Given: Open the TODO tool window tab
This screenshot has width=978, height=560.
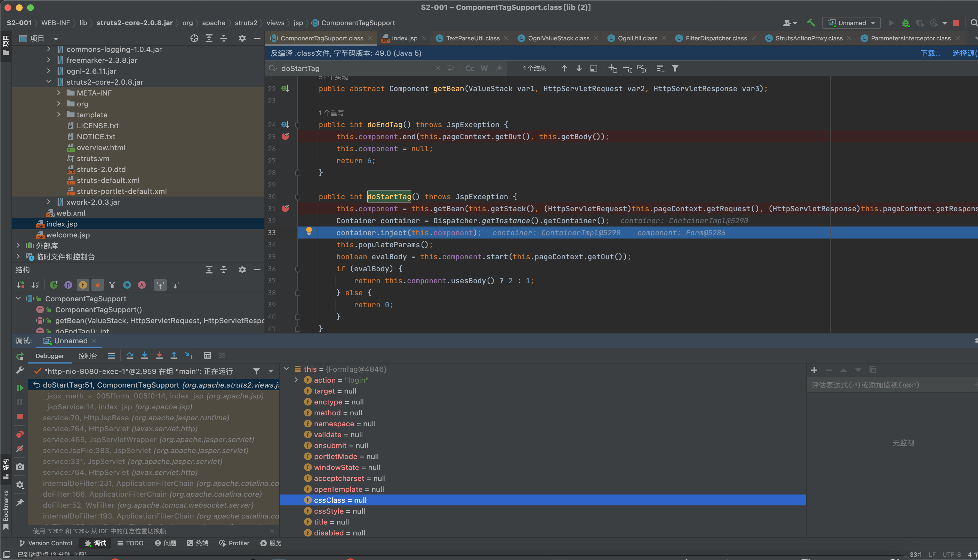Looking at the screenshot, I should [131, 543].
